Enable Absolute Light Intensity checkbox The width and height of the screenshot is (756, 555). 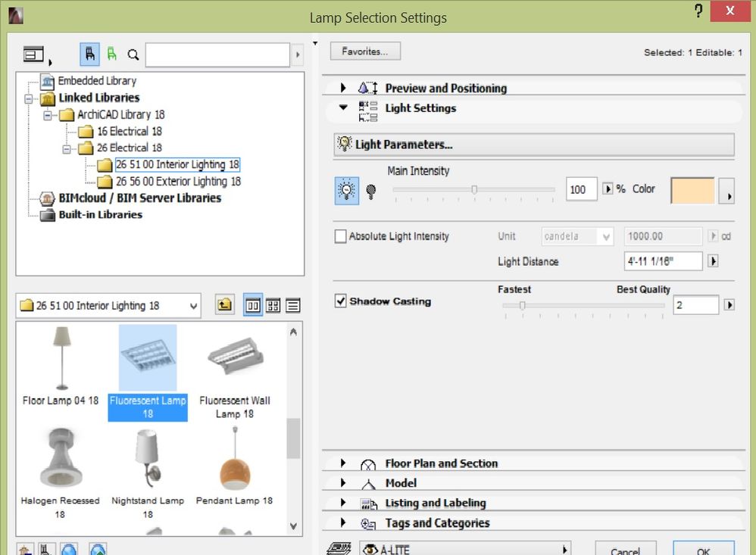point(340,236)
